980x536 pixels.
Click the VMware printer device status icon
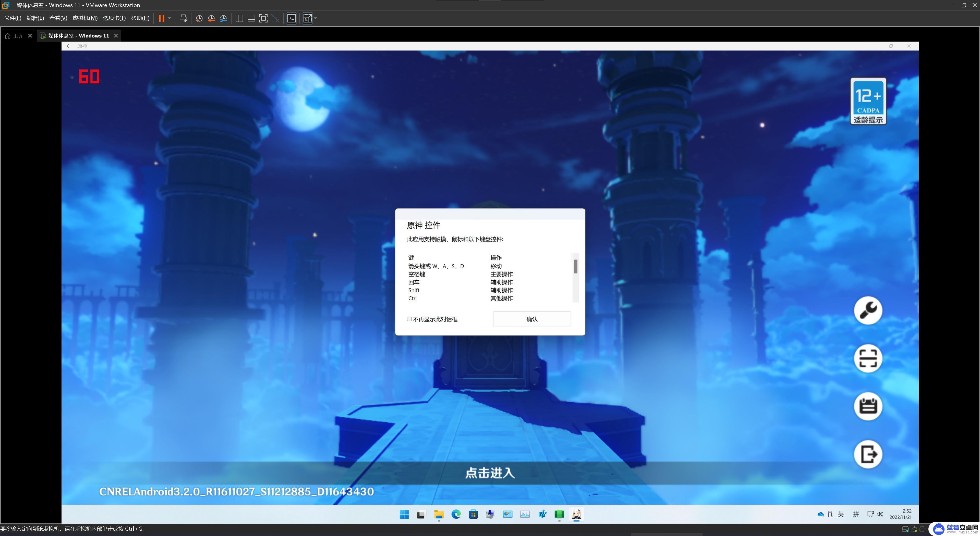click(x=922, y=529)
